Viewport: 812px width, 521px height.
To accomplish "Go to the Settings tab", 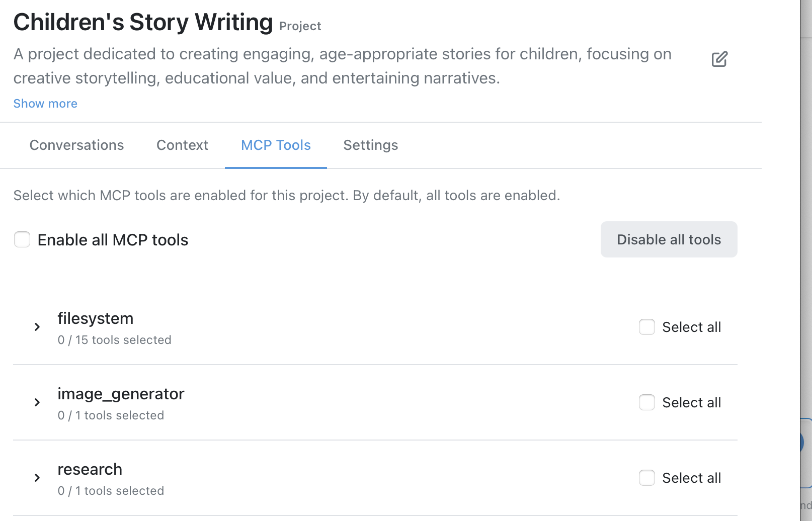I will pos(370,145).
